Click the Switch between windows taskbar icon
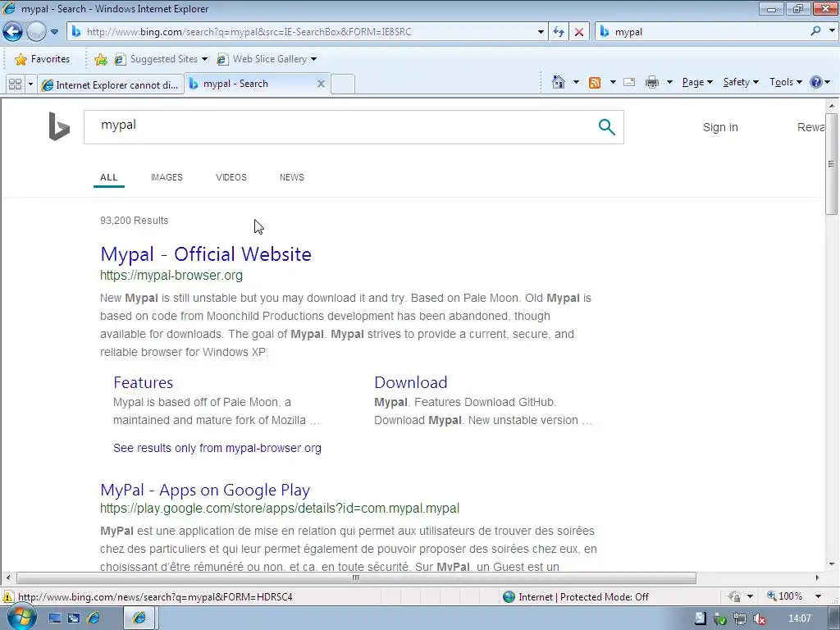The height and width of the screenshot is (630, 840). pos(73,619)
